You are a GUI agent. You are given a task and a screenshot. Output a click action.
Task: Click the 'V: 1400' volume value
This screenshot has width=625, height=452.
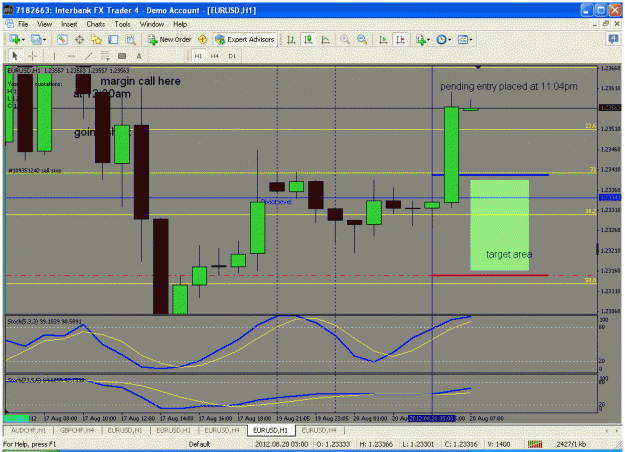tap(499, 444)
